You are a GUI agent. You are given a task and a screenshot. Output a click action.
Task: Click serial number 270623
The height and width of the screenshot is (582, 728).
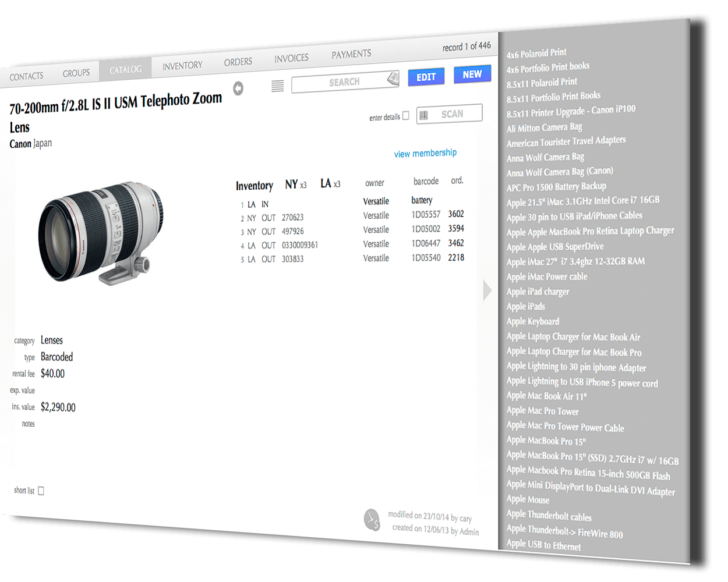click(293, 217)
